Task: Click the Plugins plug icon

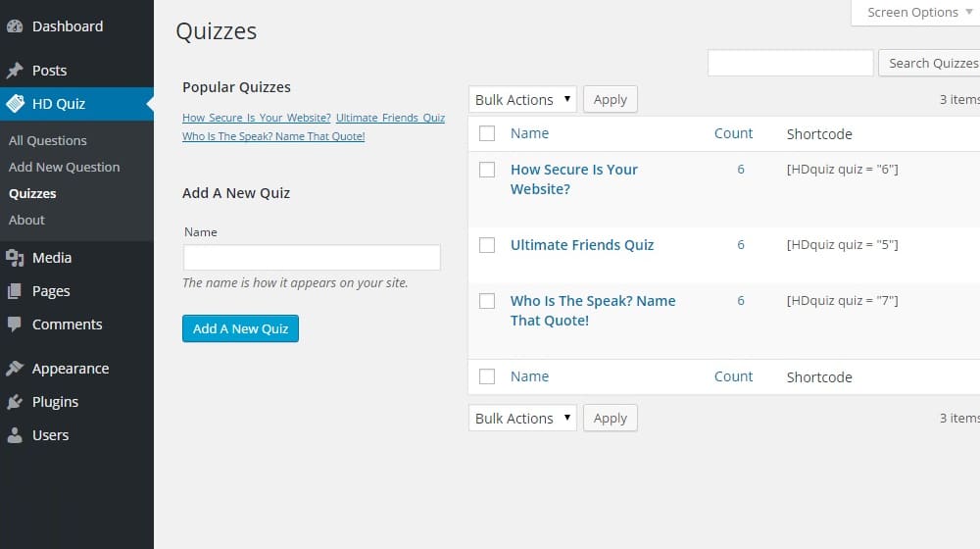Action: (15, 402)
